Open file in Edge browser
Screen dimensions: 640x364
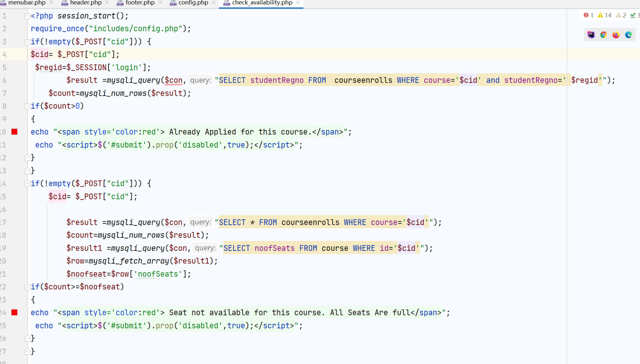(x=628, y=35)
